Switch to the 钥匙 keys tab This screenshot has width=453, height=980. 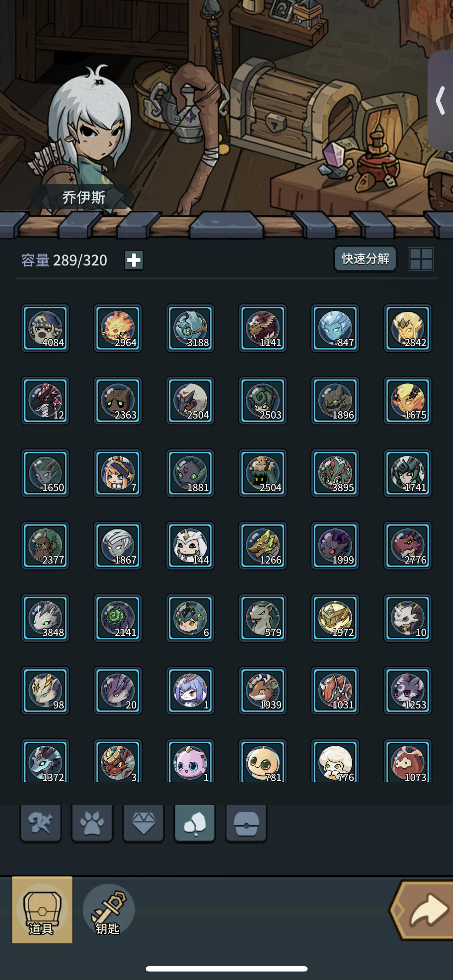point(108,910)
